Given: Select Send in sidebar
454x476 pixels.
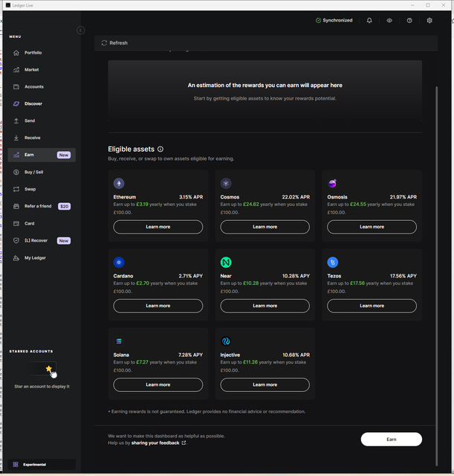Looking at the screenshot, I should [42, 120].
